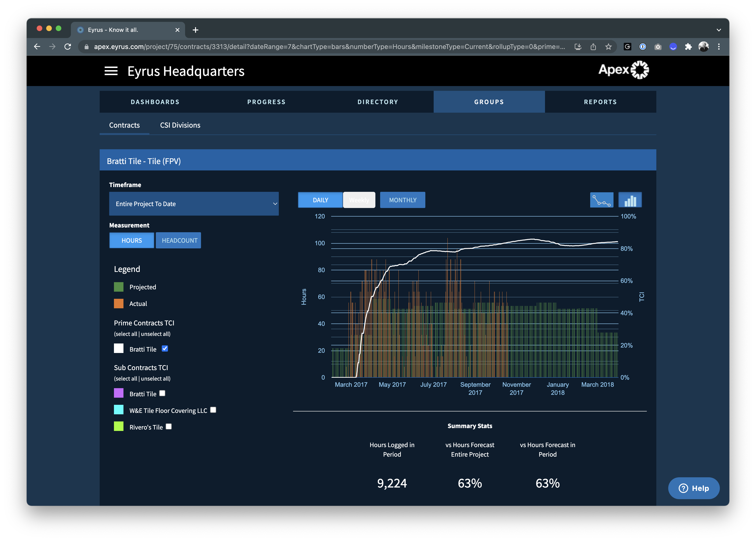The height and width of the screenshot is (541, 756).
Task: Click the Prime Contracts TCI heading
Action: (144, 323)
